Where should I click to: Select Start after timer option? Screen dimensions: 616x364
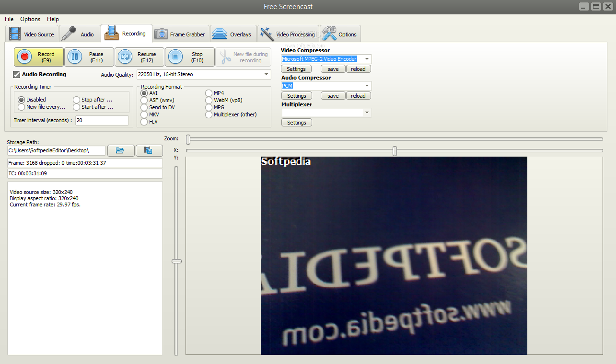(x=76, y=107)
